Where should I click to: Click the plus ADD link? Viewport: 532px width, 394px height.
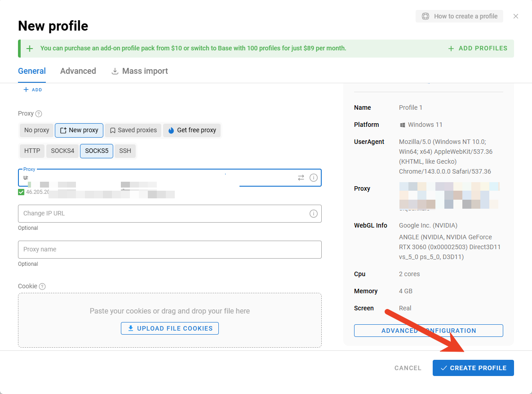pyautogui.click(x=33, y=90)
